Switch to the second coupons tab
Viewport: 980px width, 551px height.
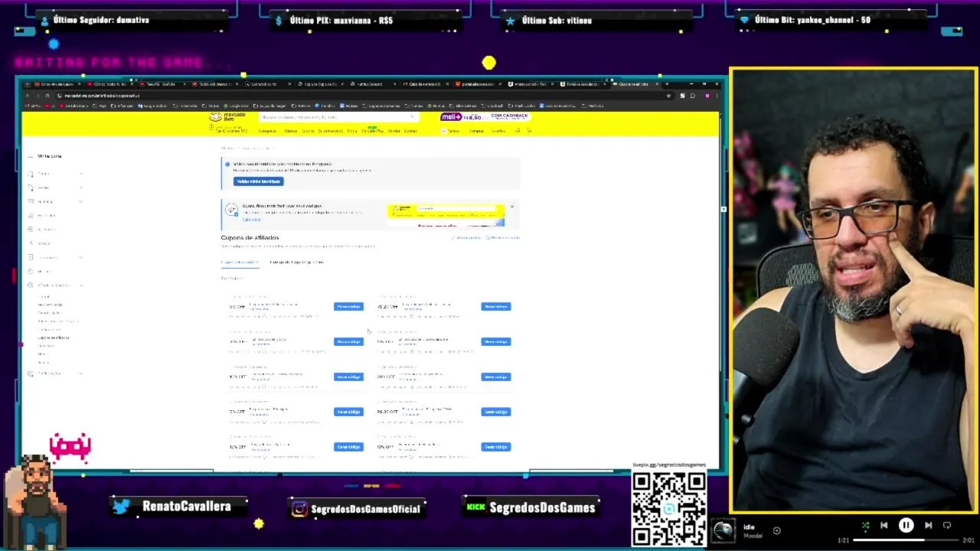pos(296,262)
